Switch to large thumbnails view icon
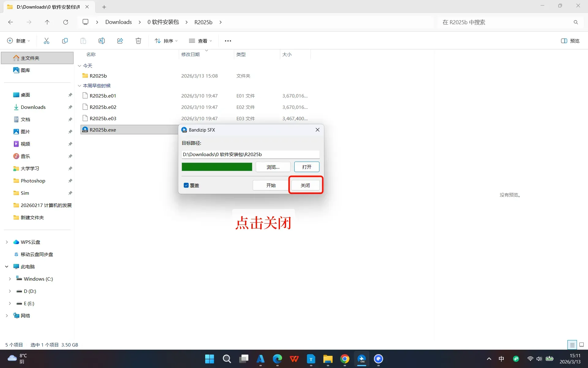Screen dimensions: 588x368 click(582, 345)
